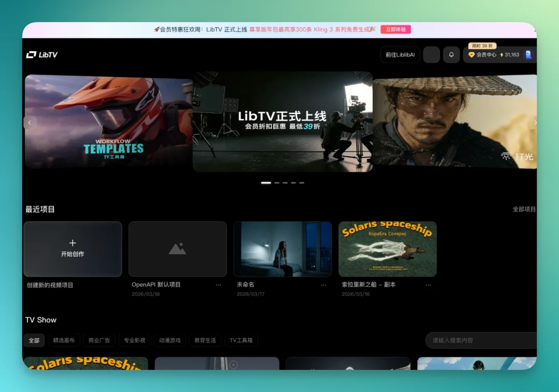Switch to the 商业广告 filter tab
Image resolution: width=559 pixels, height=392 pixels.
[x=99, y=340]
